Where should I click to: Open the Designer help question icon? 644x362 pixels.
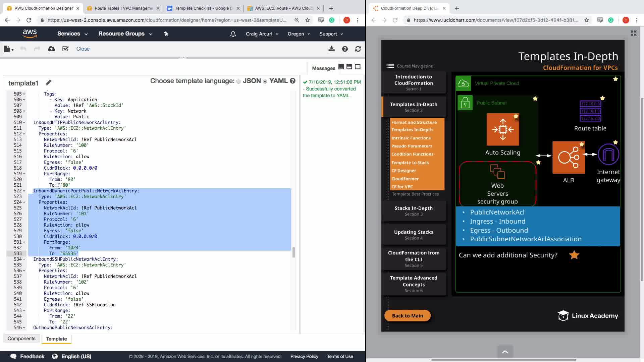[345, 49]
